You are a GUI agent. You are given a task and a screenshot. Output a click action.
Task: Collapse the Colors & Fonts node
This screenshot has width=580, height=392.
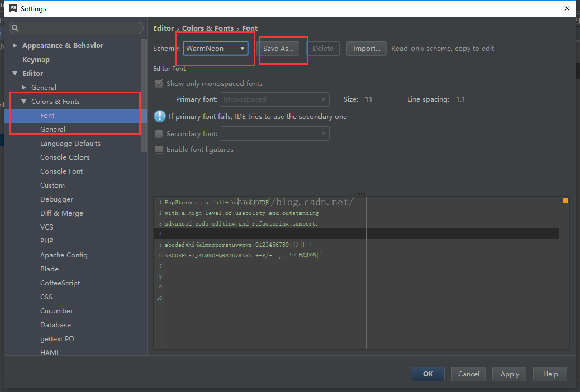23,101
